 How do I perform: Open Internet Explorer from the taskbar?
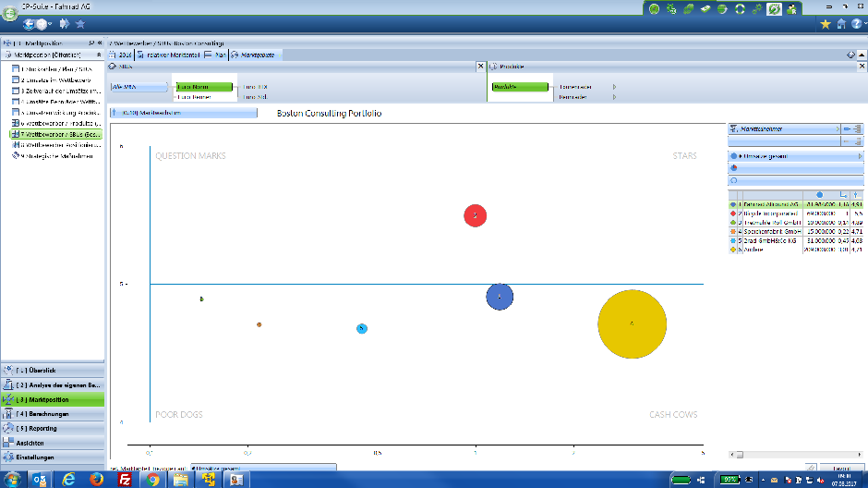pyautogui.click(x=68, y=480)
